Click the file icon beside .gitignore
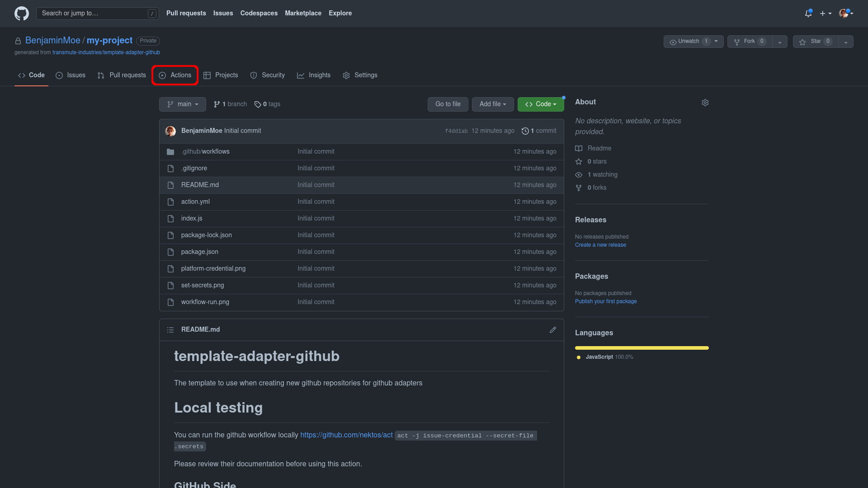The height and width of the screenshot is (488, 868). 170,169
